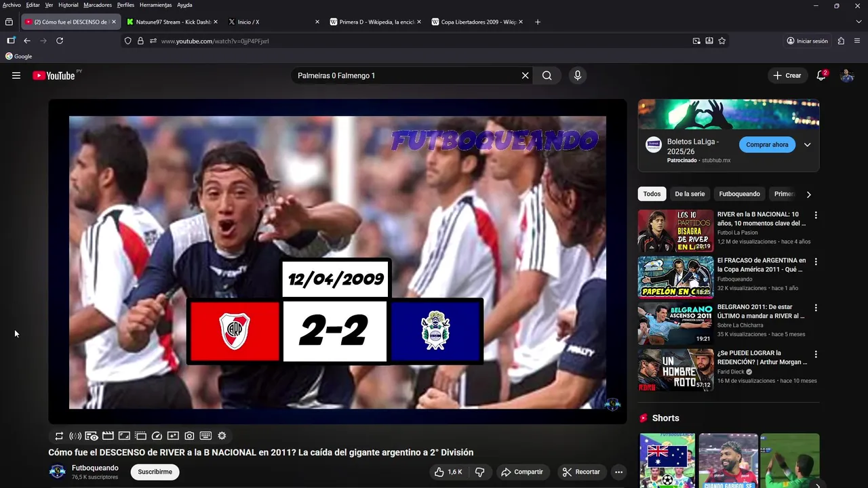Image resolution: width=868 pixels, height=488 pixels.
Task: Open options for El FRACASO de ARGENTINA video
Action: pyautogui.click(x=816, y=261)
